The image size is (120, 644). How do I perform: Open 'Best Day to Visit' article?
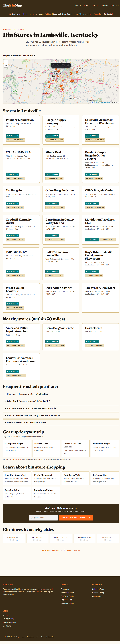coord(76,478)
